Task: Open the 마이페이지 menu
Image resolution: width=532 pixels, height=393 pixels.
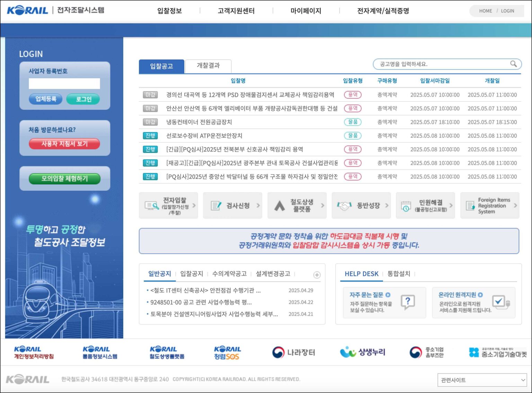Action: [x=306, y=11]
